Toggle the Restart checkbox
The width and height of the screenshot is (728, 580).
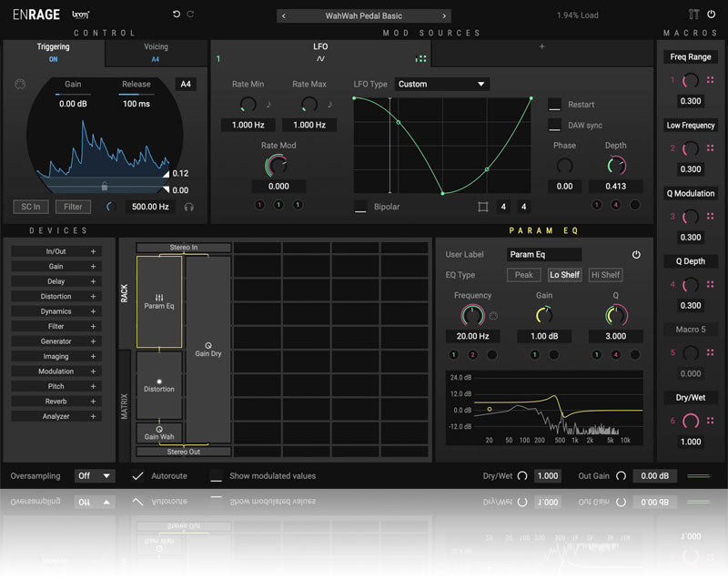pos(554,105)
